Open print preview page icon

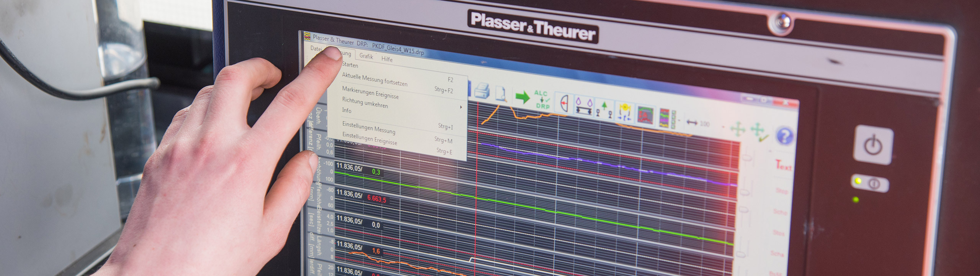pyautogui.click(x=501, y=94)
